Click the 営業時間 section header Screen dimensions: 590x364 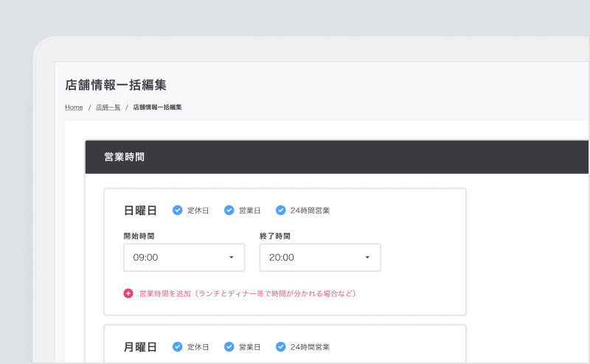(337, 157)
